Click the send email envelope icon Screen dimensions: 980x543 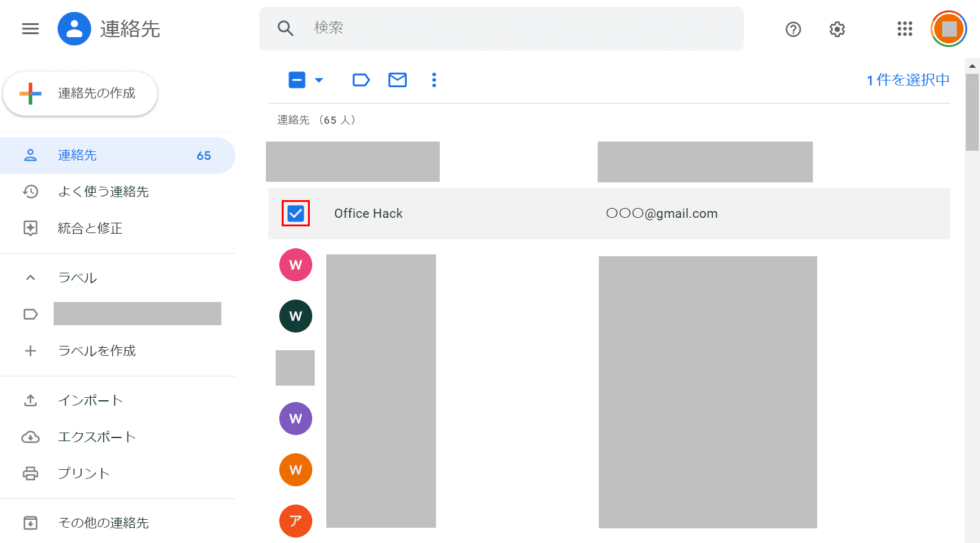tap(398, 80)
